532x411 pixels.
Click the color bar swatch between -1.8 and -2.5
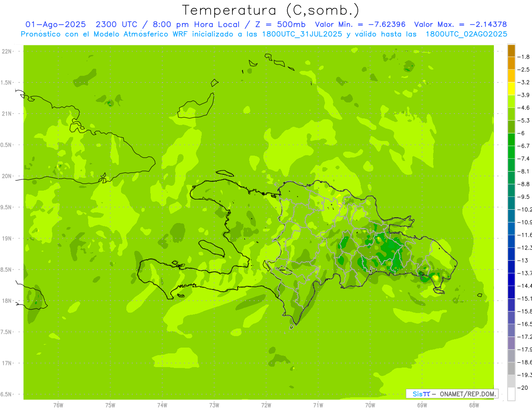click(x=511, y=63)
